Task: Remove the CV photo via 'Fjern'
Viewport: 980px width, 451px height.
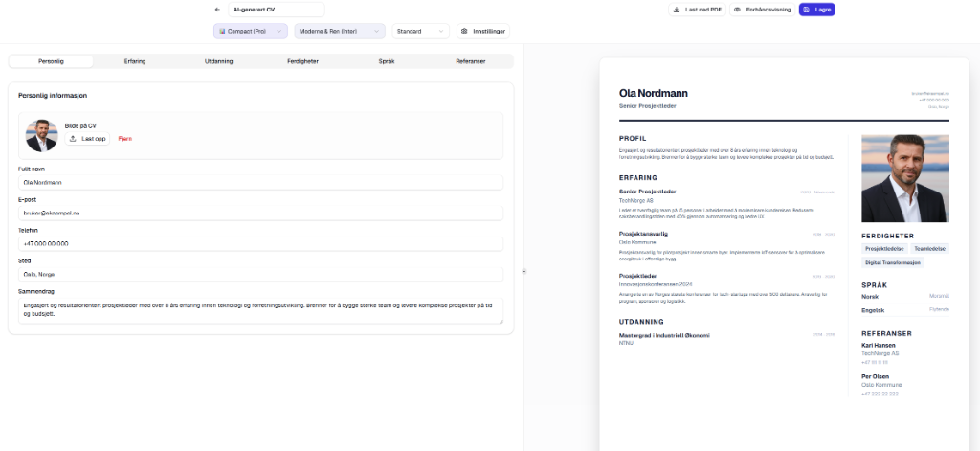Action: click(x=125, y=139)
